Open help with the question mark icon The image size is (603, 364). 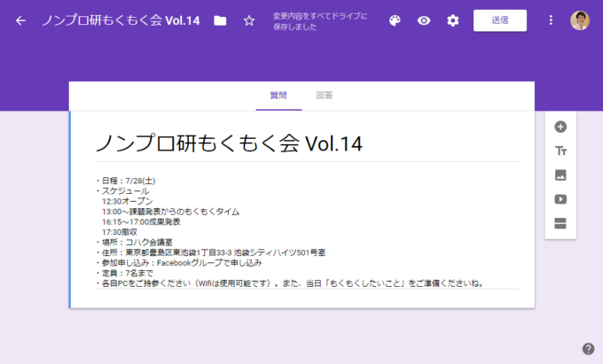click(588, 349)
